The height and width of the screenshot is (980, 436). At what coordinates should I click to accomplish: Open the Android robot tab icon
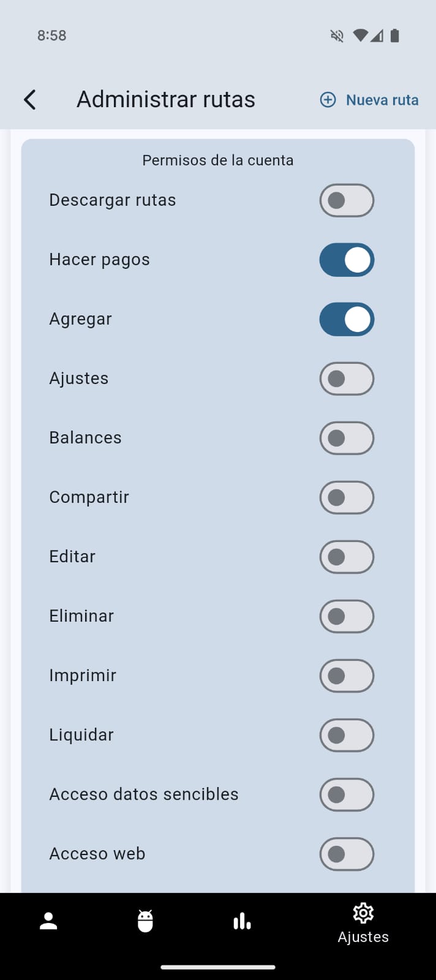pos(145,921)
